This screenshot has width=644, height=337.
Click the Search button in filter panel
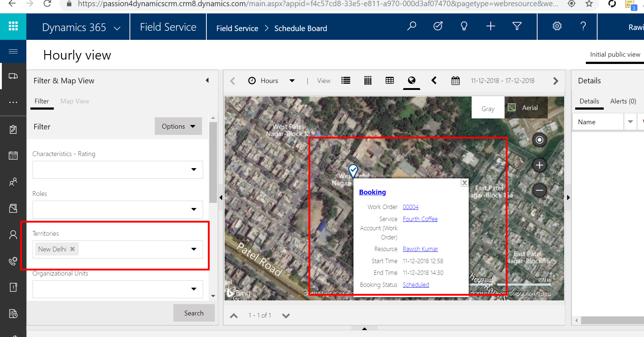(194, 313)
